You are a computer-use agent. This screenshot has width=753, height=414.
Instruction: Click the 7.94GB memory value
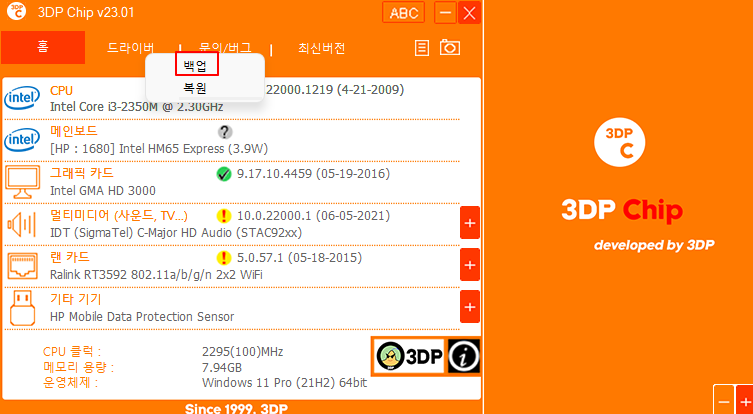[221, 368]
